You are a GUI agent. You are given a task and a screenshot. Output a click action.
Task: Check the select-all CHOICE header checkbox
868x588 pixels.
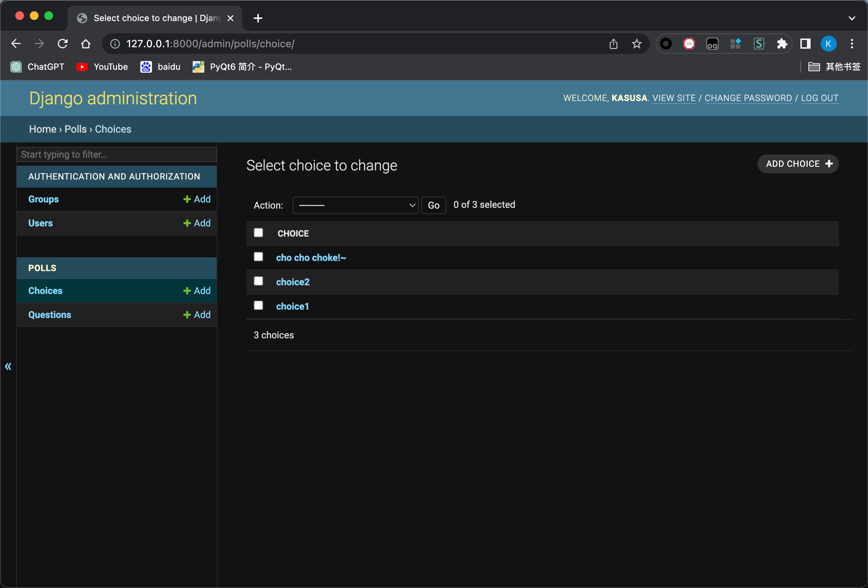pos(258,233)
